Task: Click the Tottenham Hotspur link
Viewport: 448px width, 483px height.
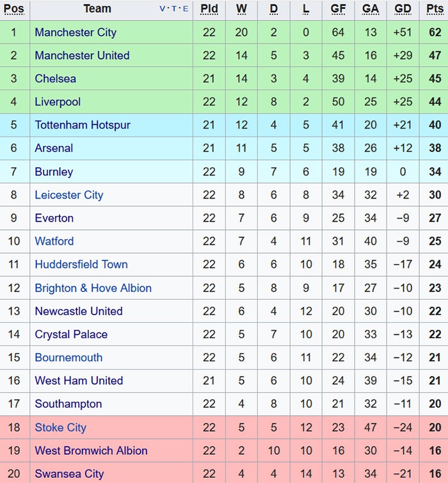Action: tap(82, 125)
